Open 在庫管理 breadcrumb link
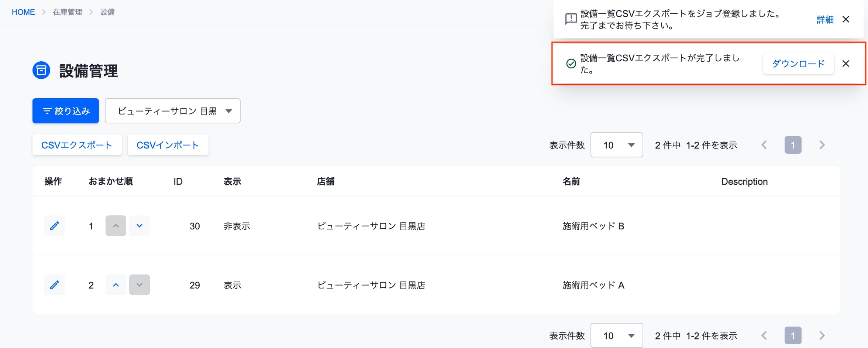The image size is (868, 348). coord(68,12)
